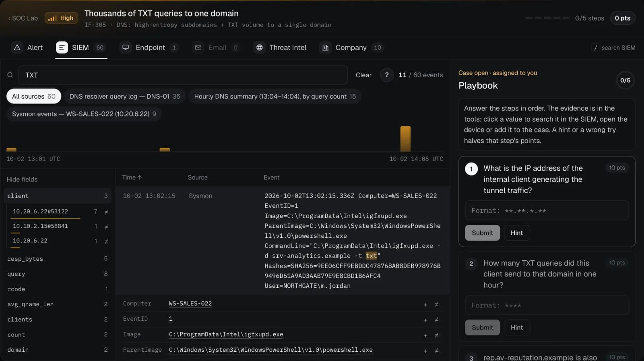Open the Email tab
Image resolution: width=644 pixels, height=361 pixels.
point(217,47)
